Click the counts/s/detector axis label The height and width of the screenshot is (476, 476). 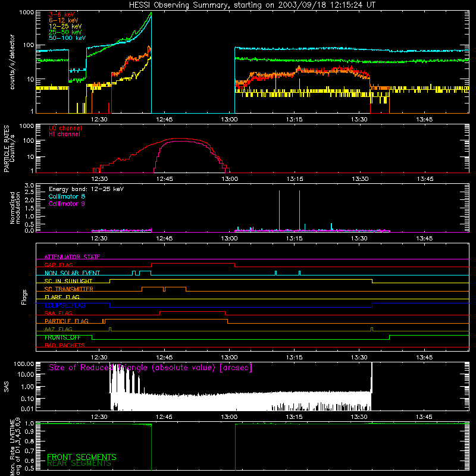click(x=12, y=62)
